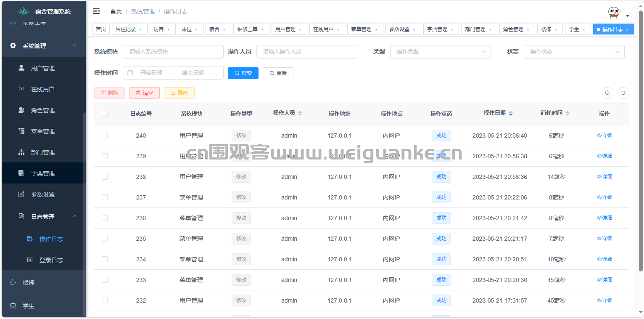This screenshot has height=319, width=644.
Task: Switch to the 首页 tab
Action: pyautogui.click(x=101, y=29)
